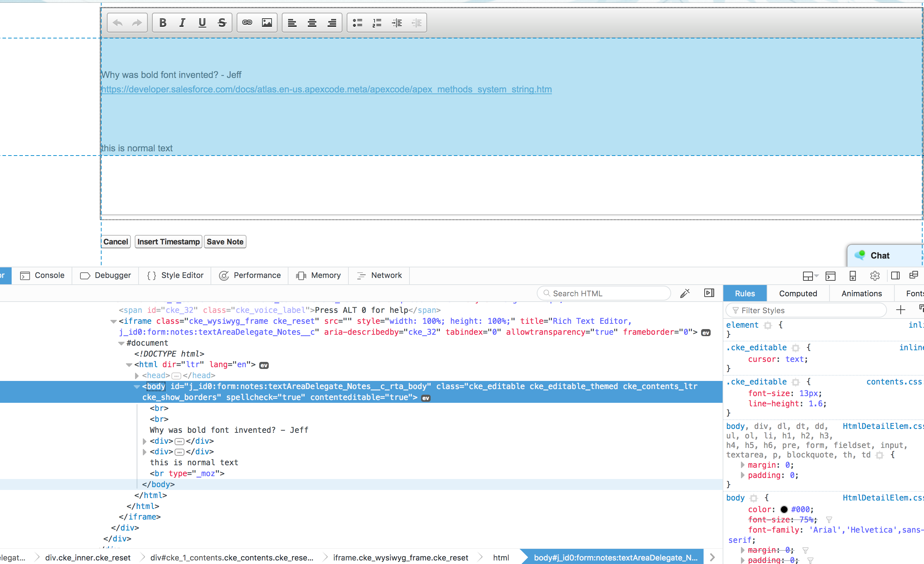Highlight elements matching the contents.css .cke_editable selector

[x=796, y=382]
